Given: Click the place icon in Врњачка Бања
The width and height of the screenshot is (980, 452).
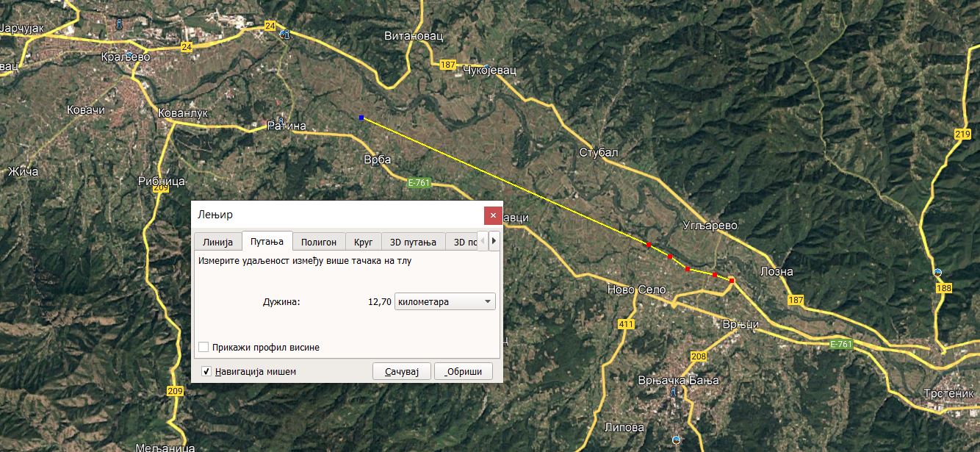Looking at the screenshot, I should point(674,392).
